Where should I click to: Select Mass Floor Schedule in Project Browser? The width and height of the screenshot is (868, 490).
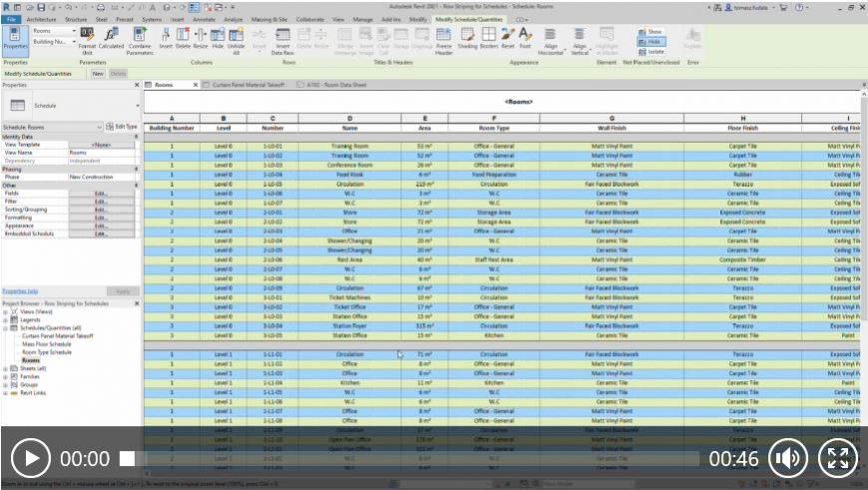(x=47, y=344)
